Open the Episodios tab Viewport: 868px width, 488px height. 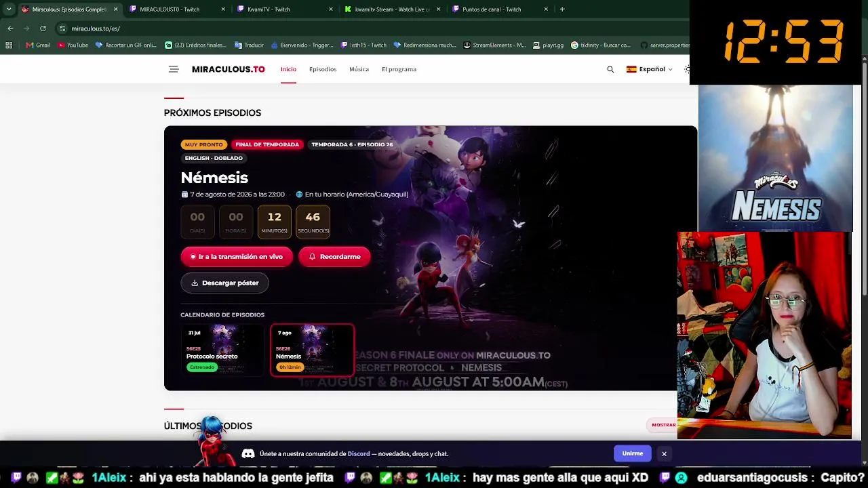point(323,69)
